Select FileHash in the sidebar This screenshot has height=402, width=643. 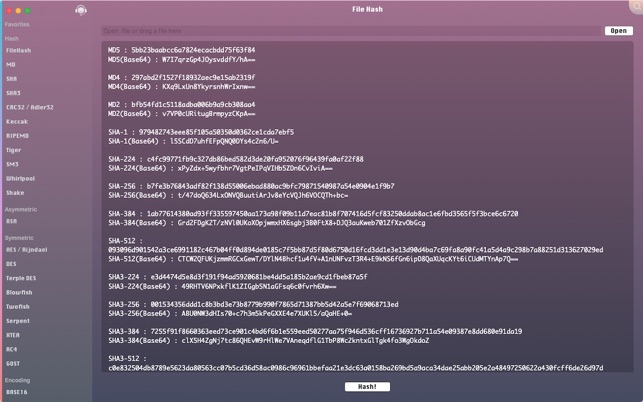pyautogui.click(x=18, y=50)
